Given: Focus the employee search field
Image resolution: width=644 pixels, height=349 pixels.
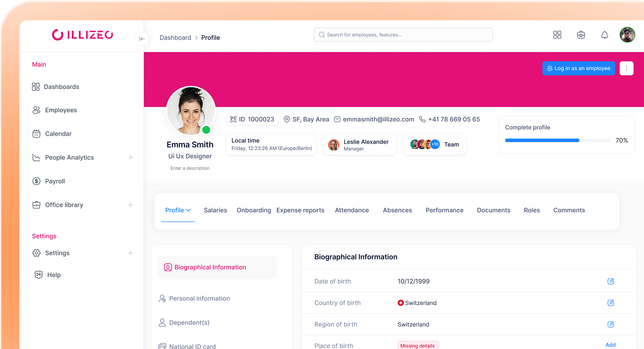Looking at the screenshot, I should (403, 35).
